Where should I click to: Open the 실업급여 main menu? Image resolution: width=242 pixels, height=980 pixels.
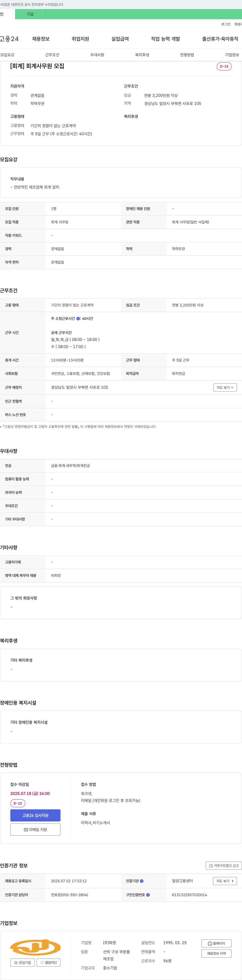coord(120,39)
